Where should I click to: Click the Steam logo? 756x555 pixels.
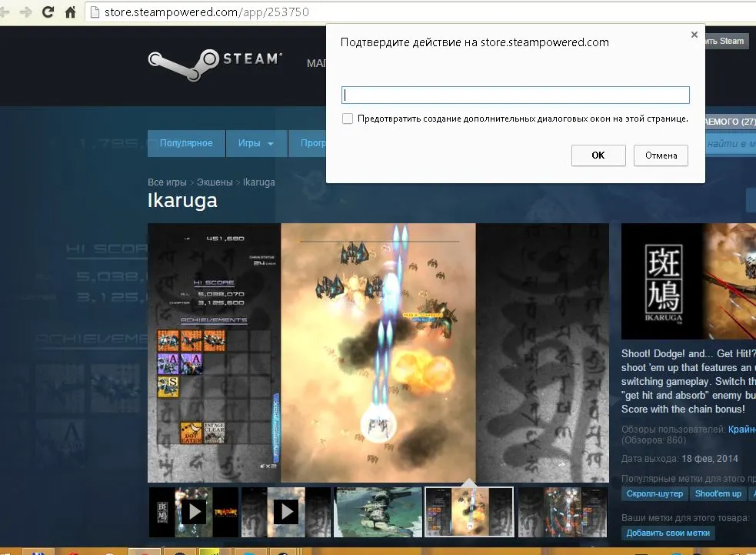[x=215, y=65]
